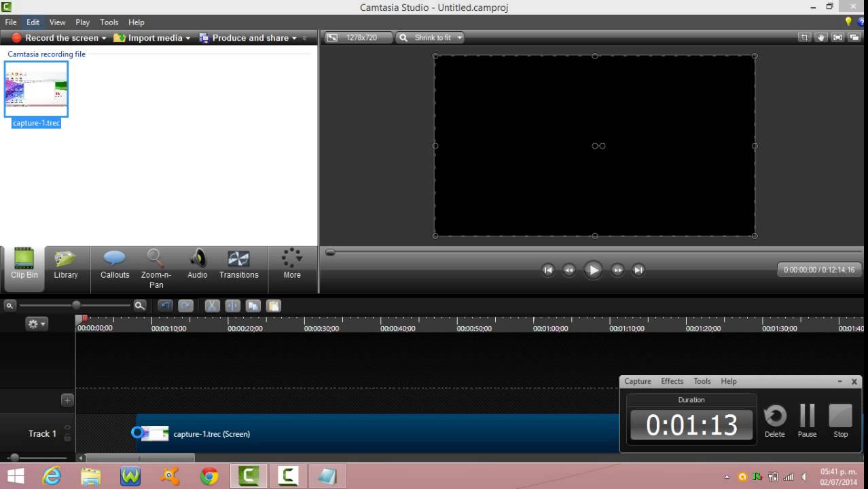
Task: Step forward in preview
Action: [617, 270]
